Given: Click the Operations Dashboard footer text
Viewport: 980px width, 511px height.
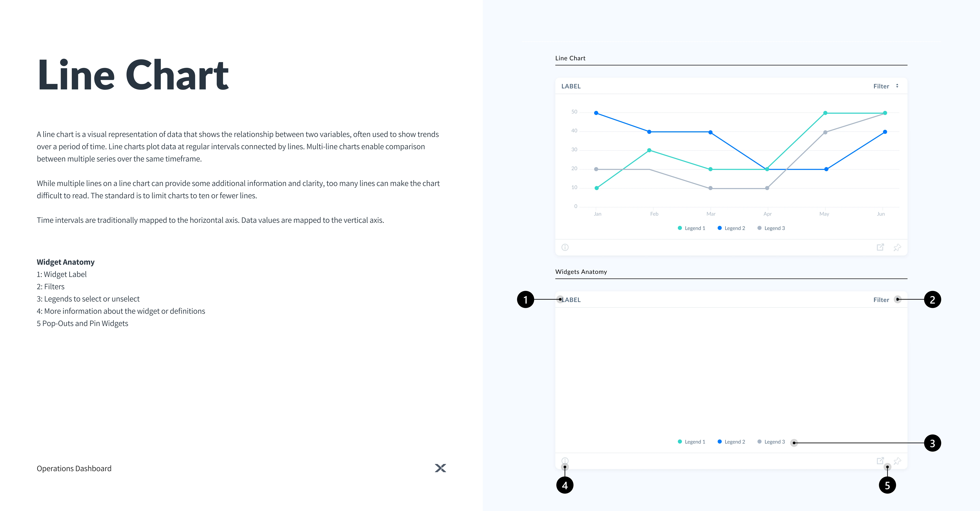Looking at the screenshot, I should (74, 468).
